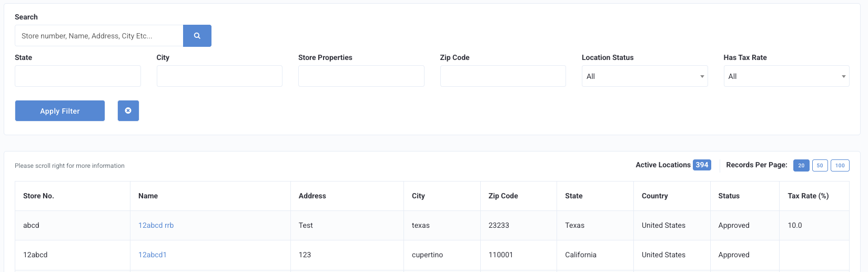This screenshot has height=272, width=868.
Task: Expand the Has Tax Rate dropdown
Action: coord(786,76)
